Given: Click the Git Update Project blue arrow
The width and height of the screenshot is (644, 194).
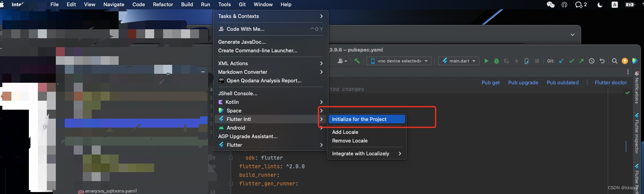Looking at the screenshot, I should click(x=561, y=61).
